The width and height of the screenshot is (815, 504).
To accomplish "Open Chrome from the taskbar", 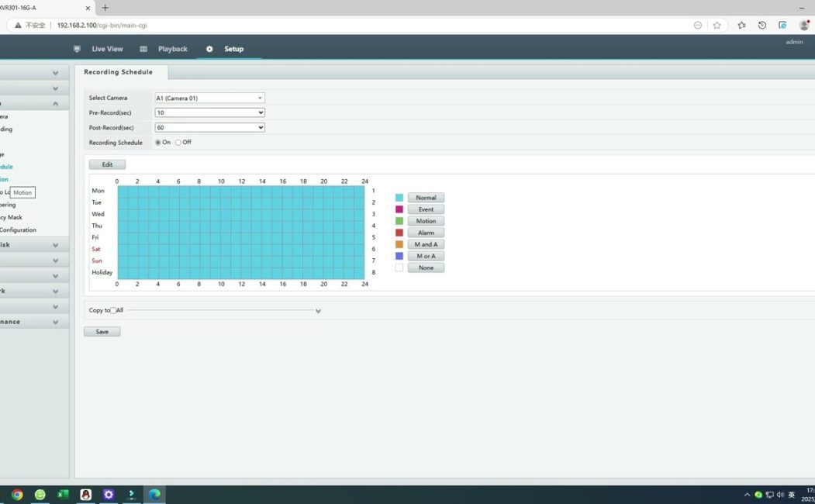I will pos(17,495).
